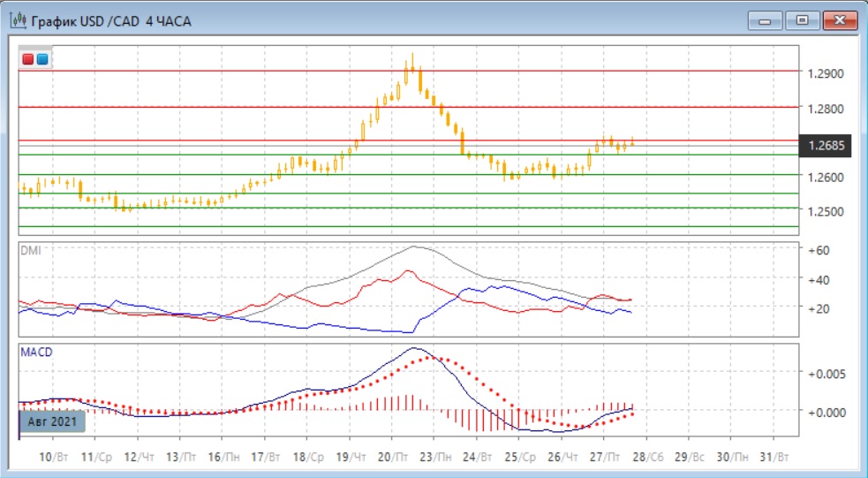Image resolution: width=868 pixels, height=478 pixels.
Task: Click the 1.2900 price scale label
Action: pos(825,74)
